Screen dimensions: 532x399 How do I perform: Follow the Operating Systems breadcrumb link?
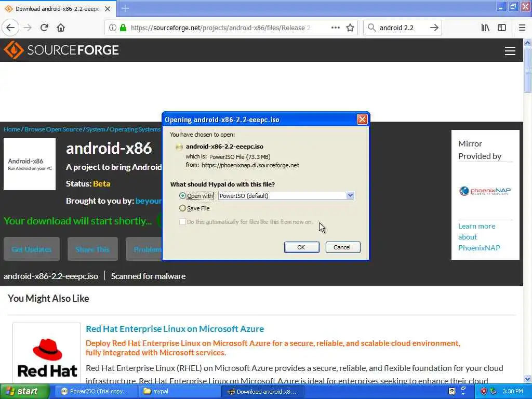tap(135, 129)
